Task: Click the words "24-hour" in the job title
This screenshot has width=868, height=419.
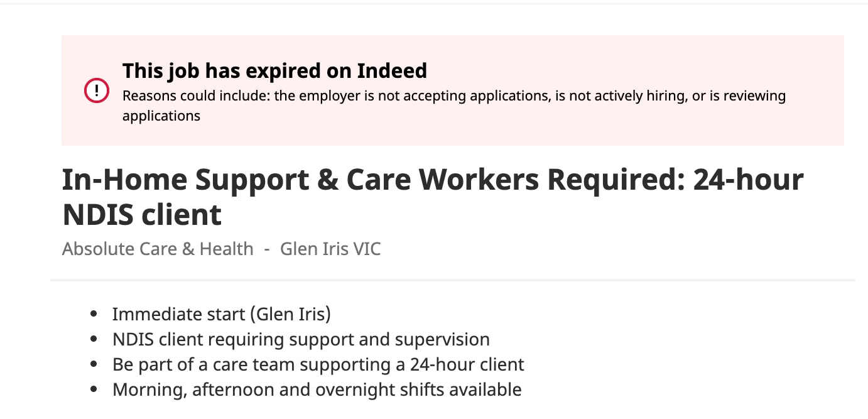Action: pyautogui.click(x=748, y=180)
